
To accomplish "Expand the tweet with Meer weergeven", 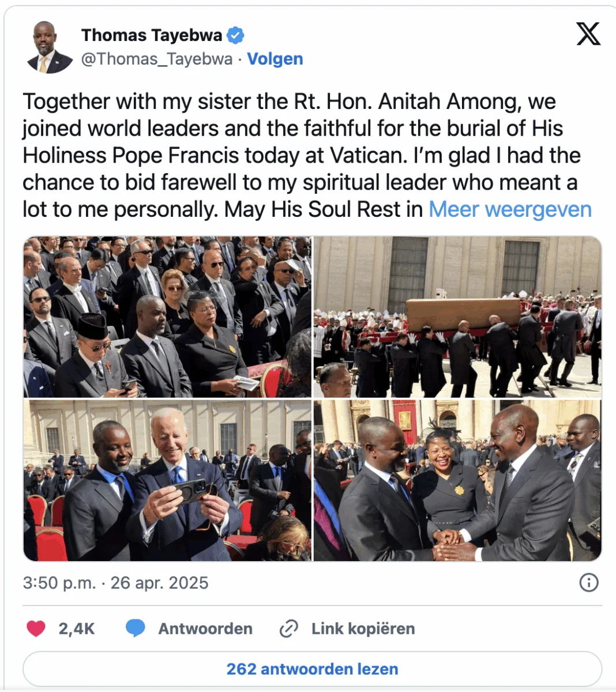I will coord(510,209).
